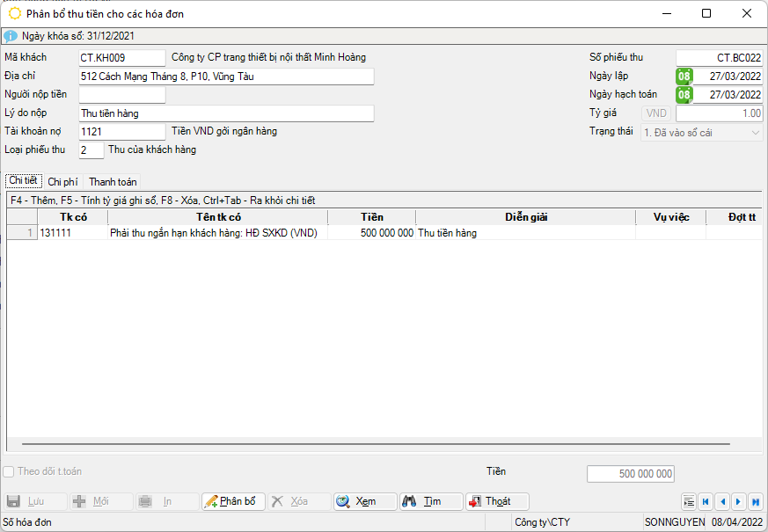This screenshot has width=768, height=532.
Task: Click the Người nộp tiền input field
Action: point(121,95)
